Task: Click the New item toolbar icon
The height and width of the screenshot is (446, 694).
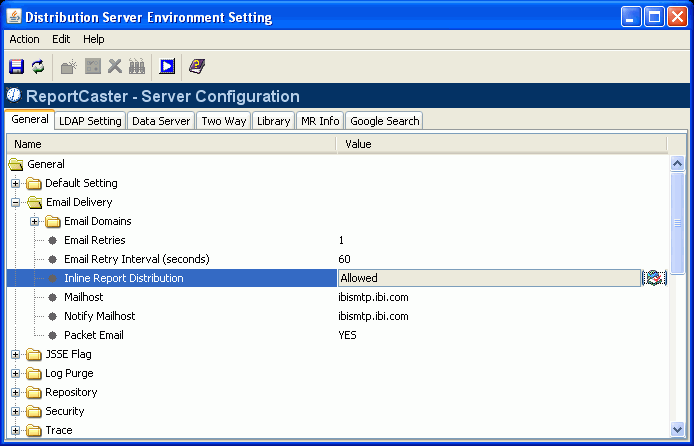Action: point(69,67)
